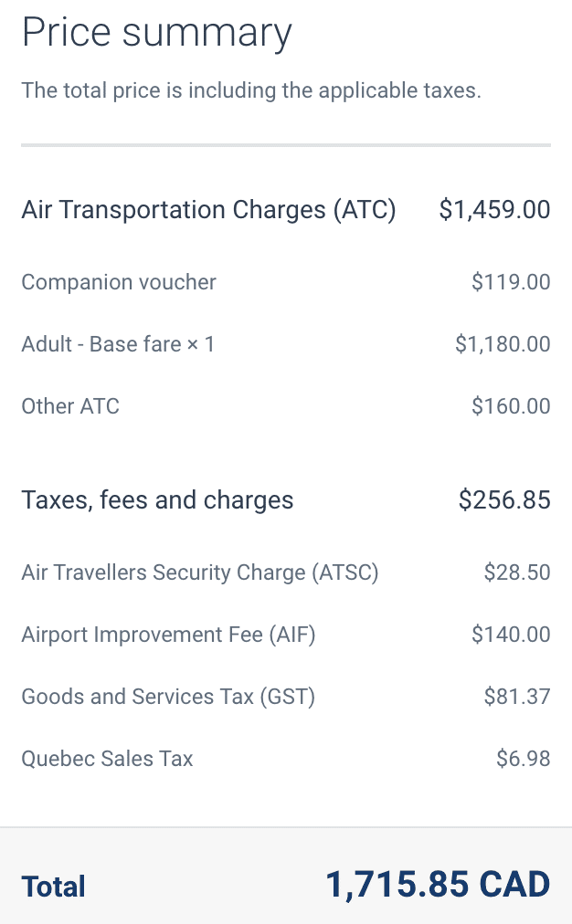Select Goods and Services Tax (GST) label
This screenshot has width=572, height=924.
pos(168,697)
